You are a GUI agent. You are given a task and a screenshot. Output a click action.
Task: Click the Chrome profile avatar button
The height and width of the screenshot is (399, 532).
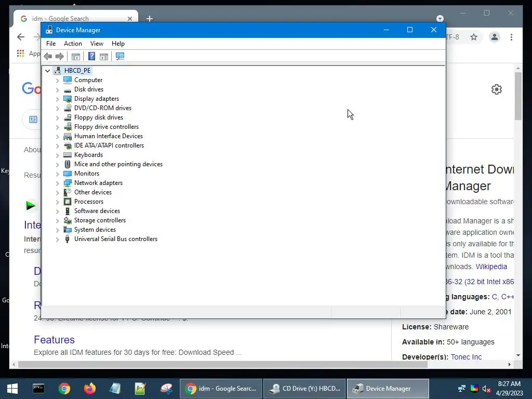(x=495, y=37)
